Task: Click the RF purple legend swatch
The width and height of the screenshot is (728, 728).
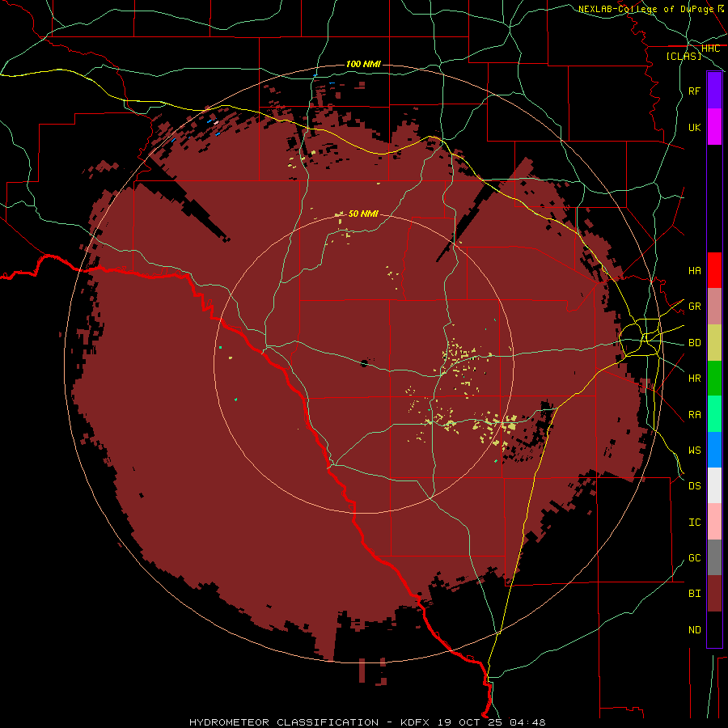Action: click(x=714, y=90)
